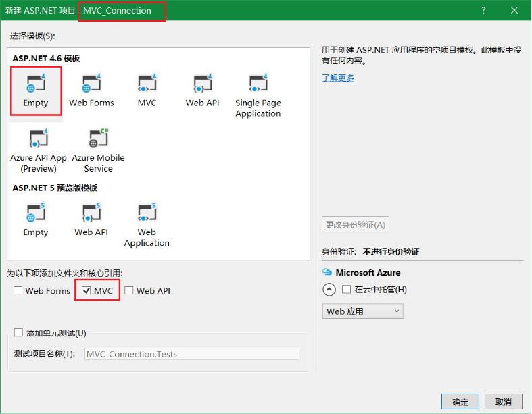Select the Web API 4.6 template
Image resolution: width=532 pixels, height=414 pixels.
202,90
